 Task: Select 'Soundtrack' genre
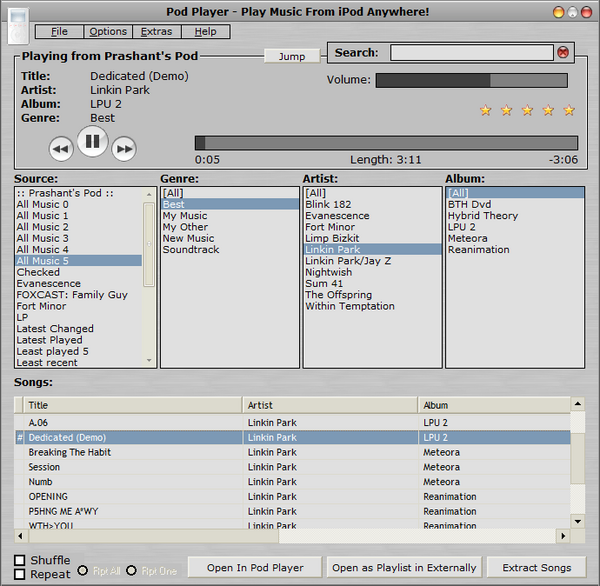pos(230,250)
